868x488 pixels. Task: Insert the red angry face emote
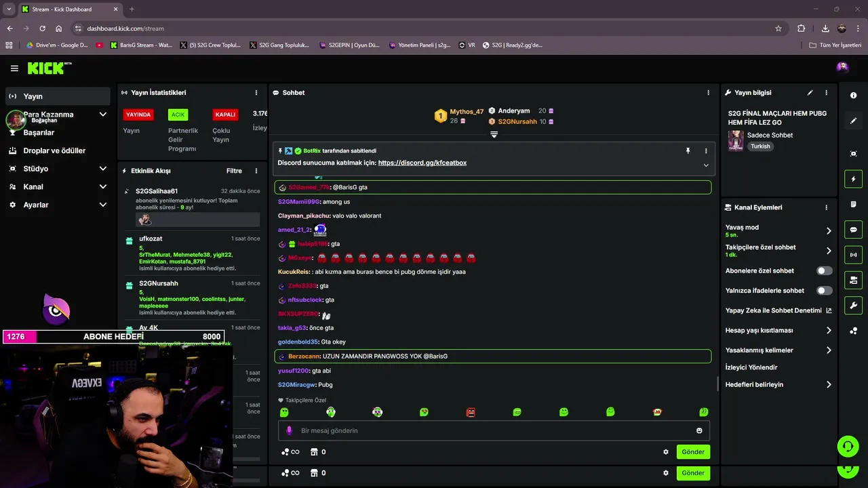[x=471, y=412]
